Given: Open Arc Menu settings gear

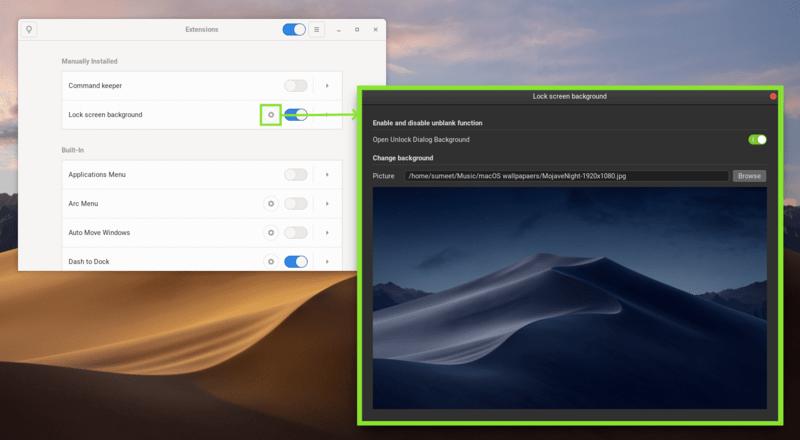Looking at the screenshot, I should point(270,204).
